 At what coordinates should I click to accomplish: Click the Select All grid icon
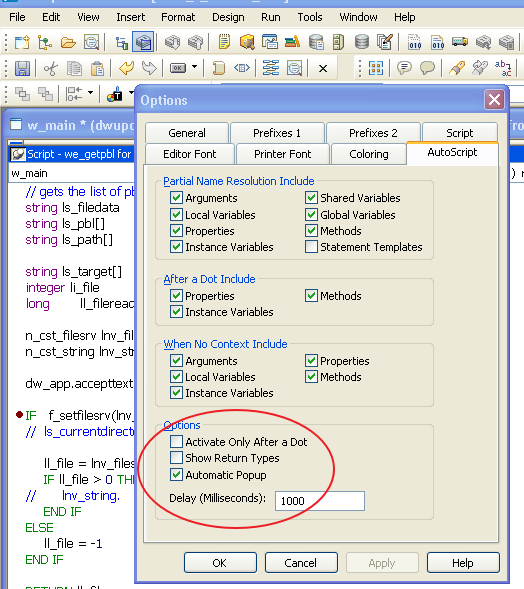pyautogui.click(x=376, y=68)
